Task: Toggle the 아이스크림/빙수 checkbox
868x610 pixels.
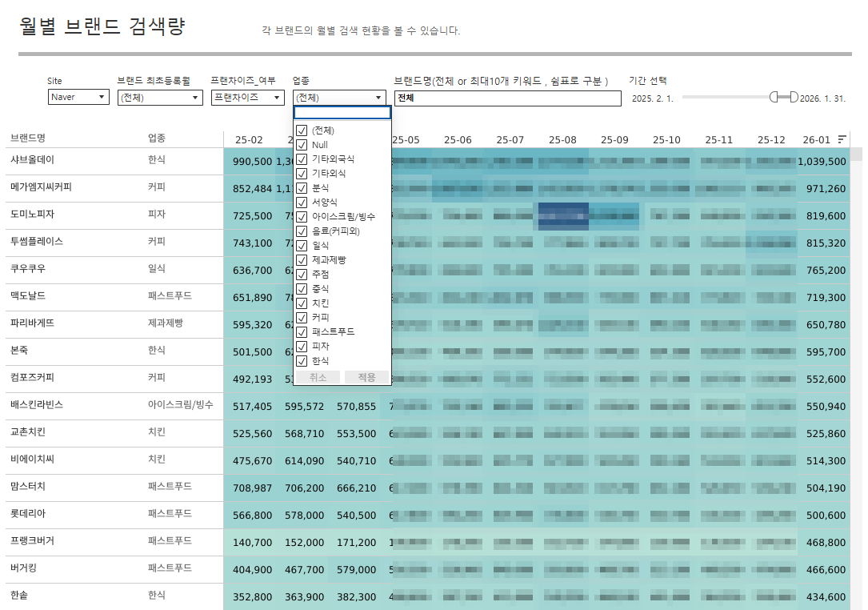Action: point(302,217)
